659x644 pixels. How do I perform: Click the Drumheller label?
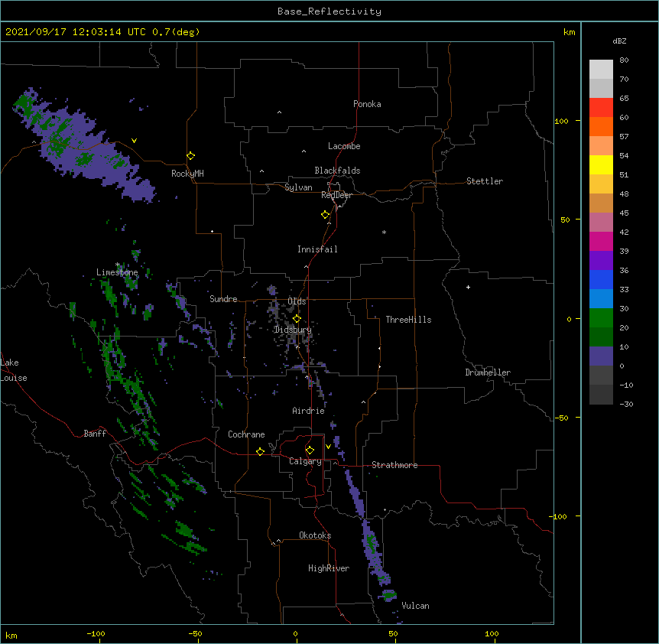(488, 372)
